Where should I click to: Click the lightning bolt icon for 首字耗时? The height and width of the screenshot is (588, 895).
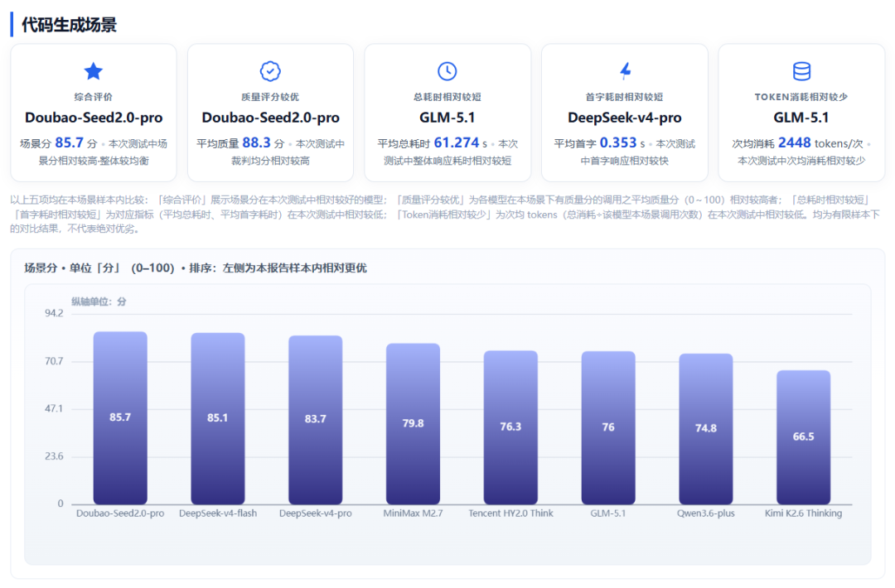(625, 70)
